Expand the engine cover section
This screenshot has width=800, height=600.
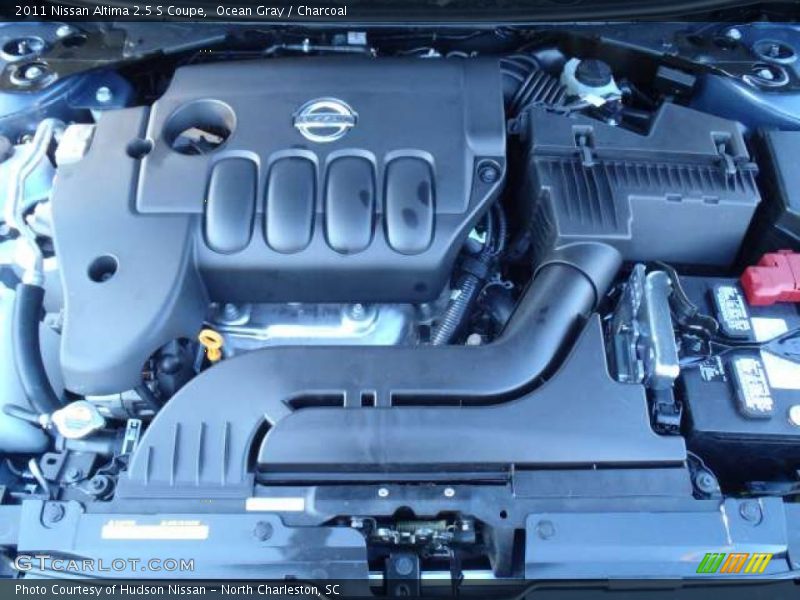tap(320, 200)
